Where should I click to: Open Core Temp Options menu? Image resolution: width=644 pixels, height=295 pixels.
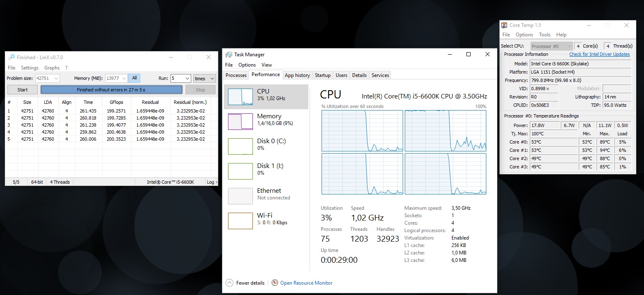pos(524,35)
